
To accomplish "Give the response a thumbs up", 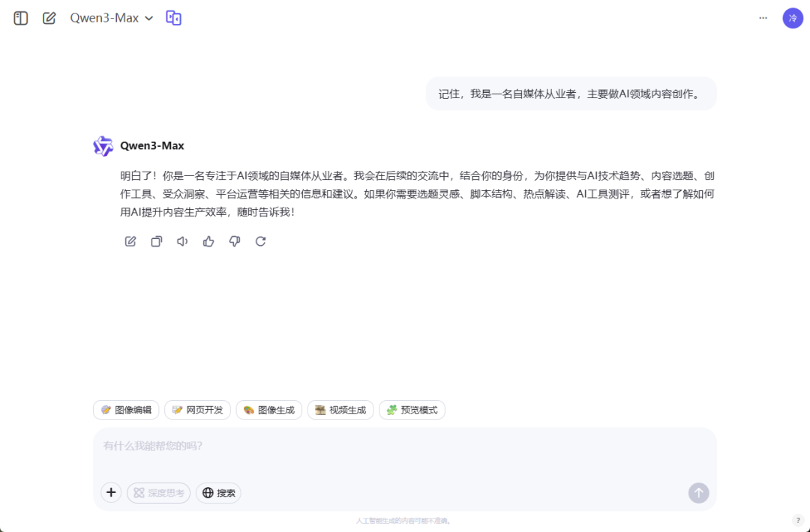I will pos(208,241).
